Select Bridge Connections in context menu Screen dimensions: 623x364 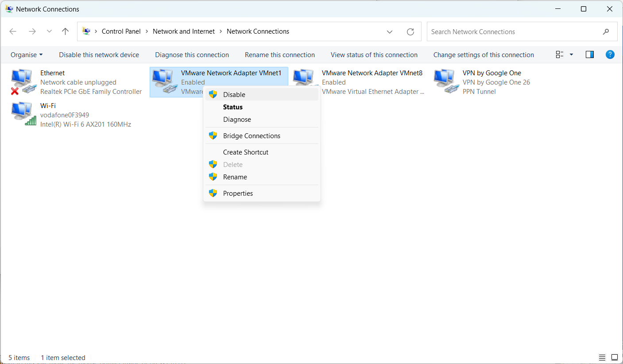[262, 136]
